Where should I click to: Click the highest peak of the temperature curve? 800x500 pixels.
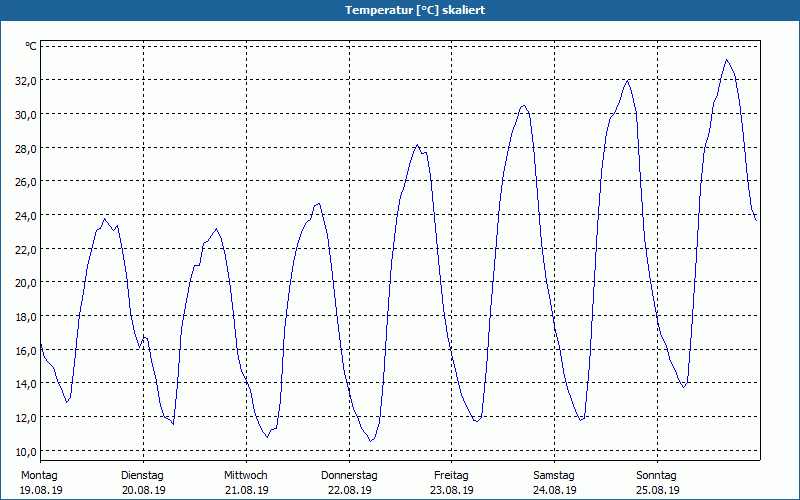(x=727, y=60)
